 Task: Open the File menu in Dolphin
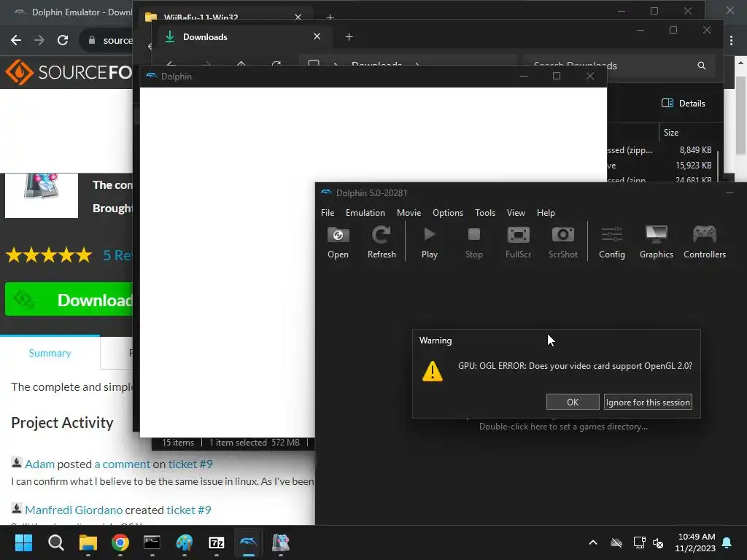328,213
